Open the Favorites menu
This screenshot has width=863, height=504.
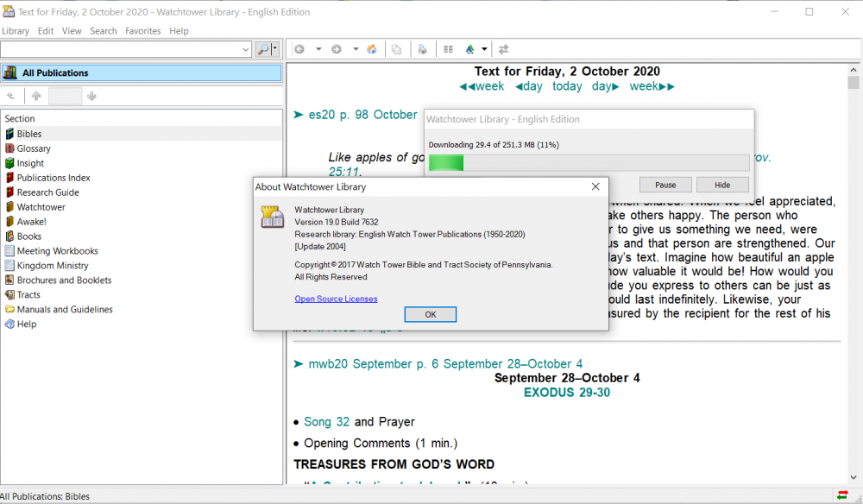click(x=142, y=31)
